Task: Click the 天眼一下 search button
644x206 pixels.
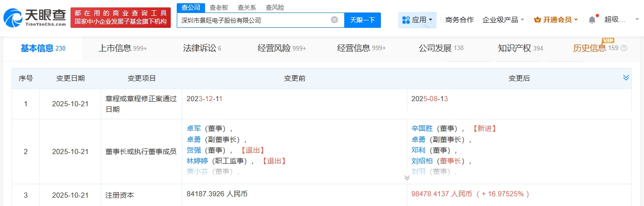Action: (362, 20)
